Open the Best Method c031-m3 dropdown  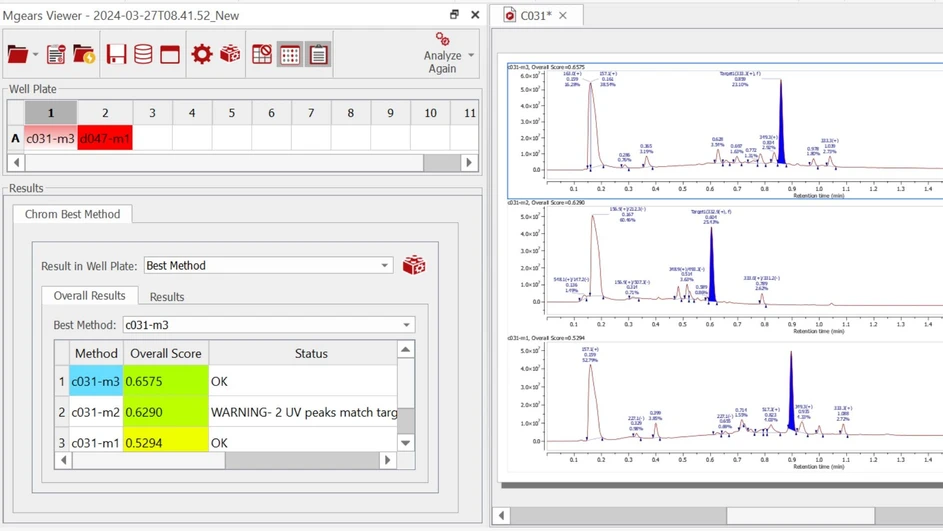pos(268,325)
